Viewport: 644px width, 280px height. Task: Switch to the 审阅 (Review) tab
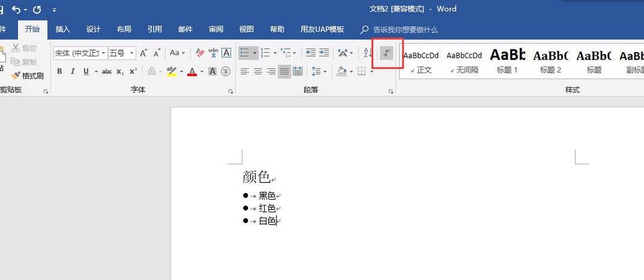[x=216, y=30]
